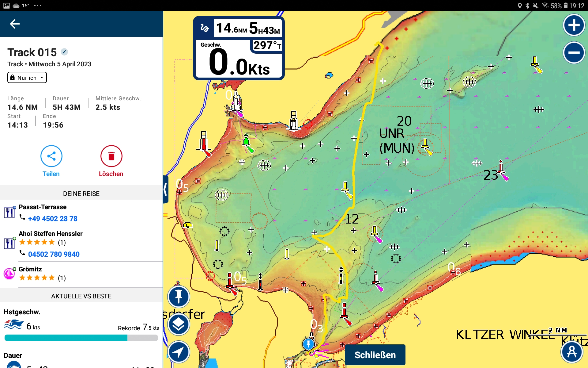Tap the blue pin marker at track start
The width and height of the screenshot is (588, 368).
pyautogui.click(x=308, y=344)
